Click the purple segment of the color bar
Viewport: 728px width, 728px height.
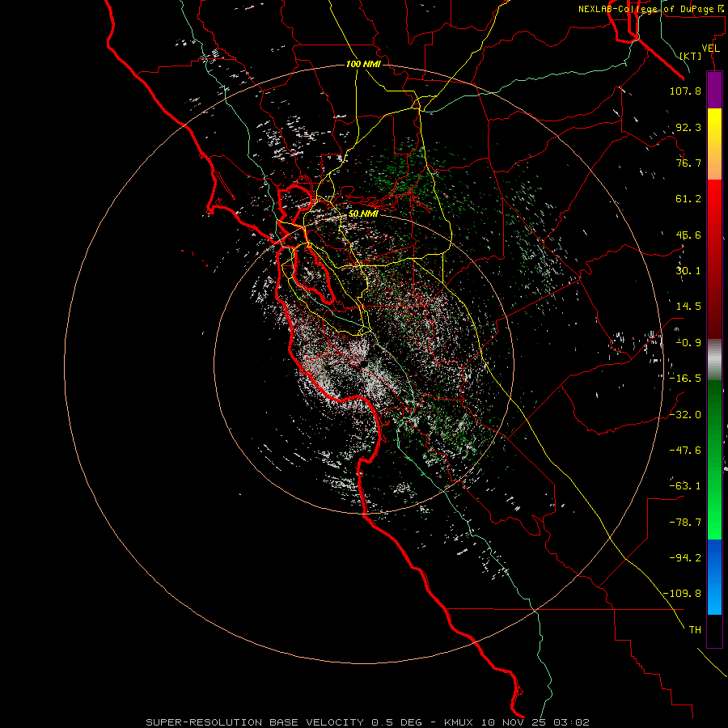(714, 91)
